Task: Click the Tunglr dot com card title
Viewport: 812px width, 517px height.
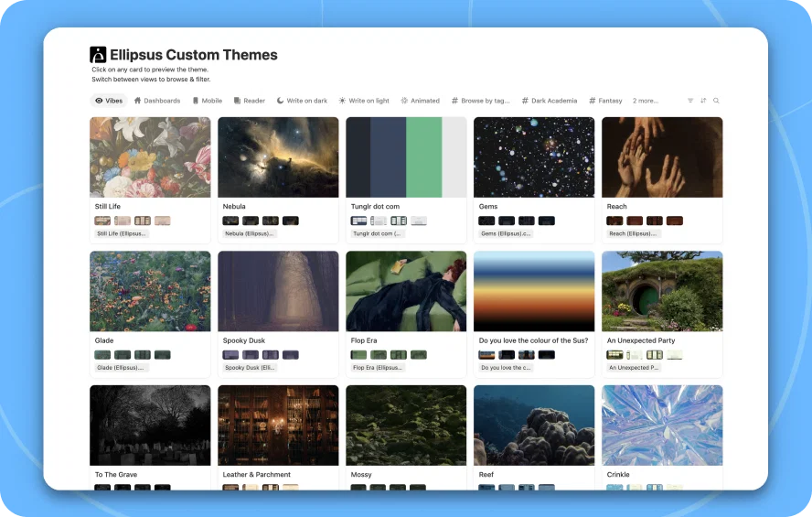Action: point(375,206)
